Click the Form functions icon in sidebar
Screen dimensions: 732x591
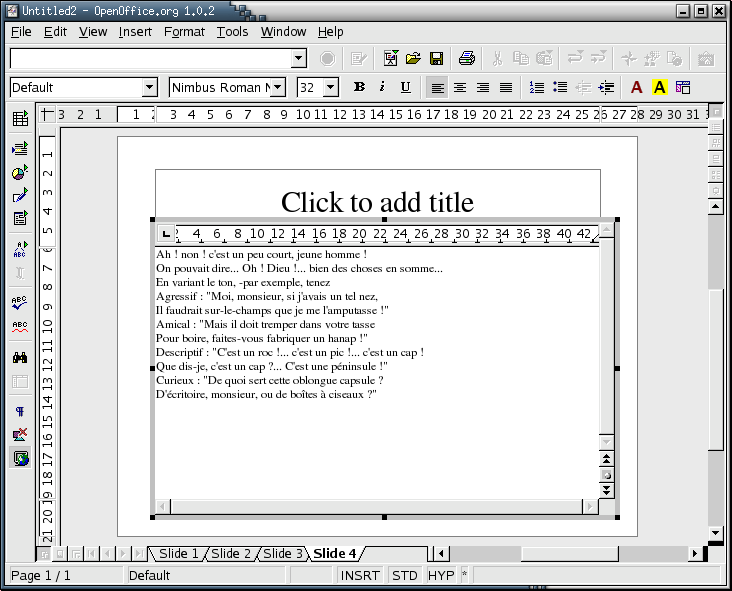pos(20,218)
